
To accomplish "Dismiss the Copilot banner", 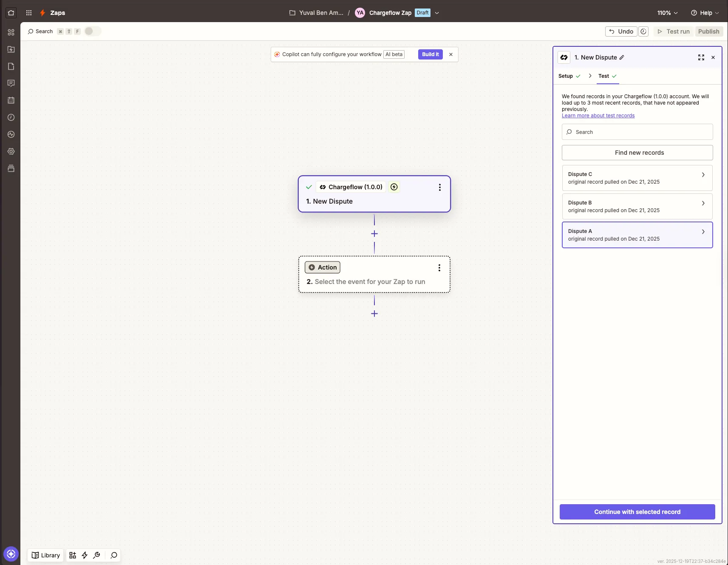I will 451,54.
